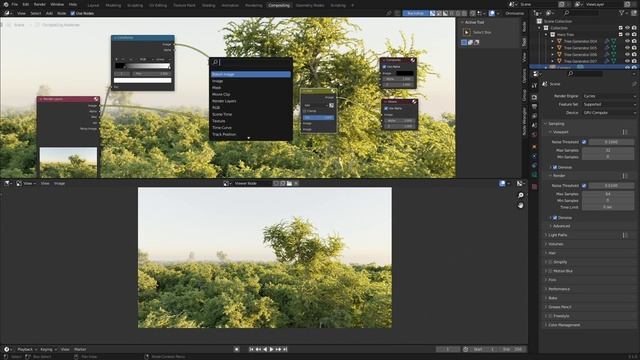The width and height of the screenshot is (640, 360).
Task: Click the play animation button
Action: point(271,349)
